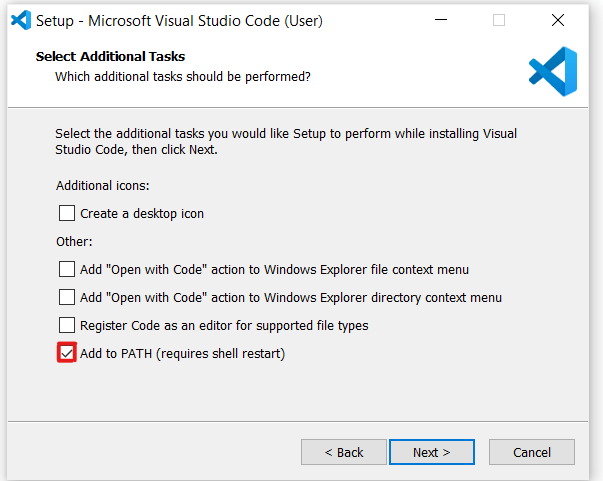Minimize the Setup window

[440, 20]
